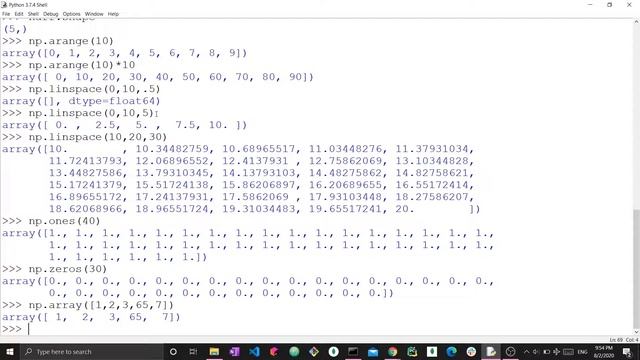Open Task View on taskbar
The width and height of the screenshot is (640, 360).
pos(193,351)
